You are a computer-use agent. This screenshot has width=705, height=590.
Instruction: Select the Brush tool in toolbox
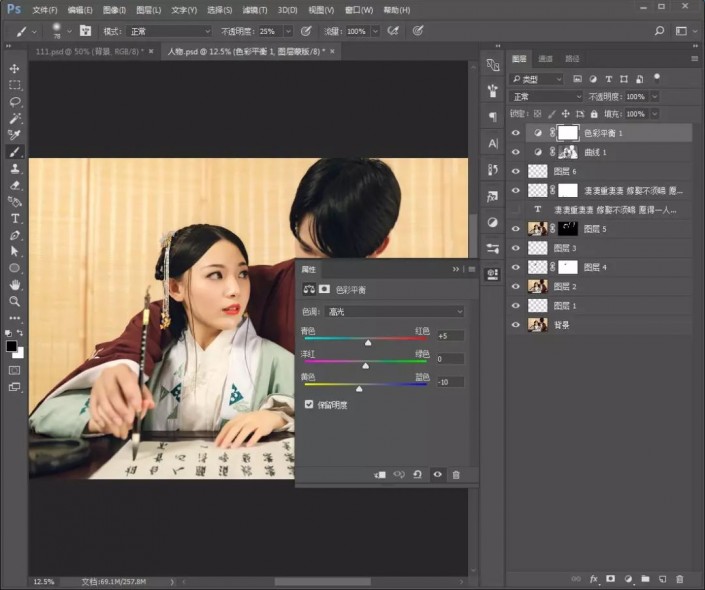[x=14, y=152]
